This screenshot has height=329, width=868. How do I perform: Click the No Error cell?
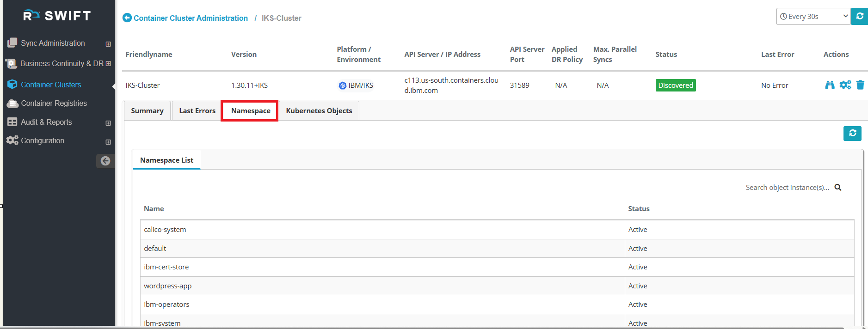(x=775, y=85)
